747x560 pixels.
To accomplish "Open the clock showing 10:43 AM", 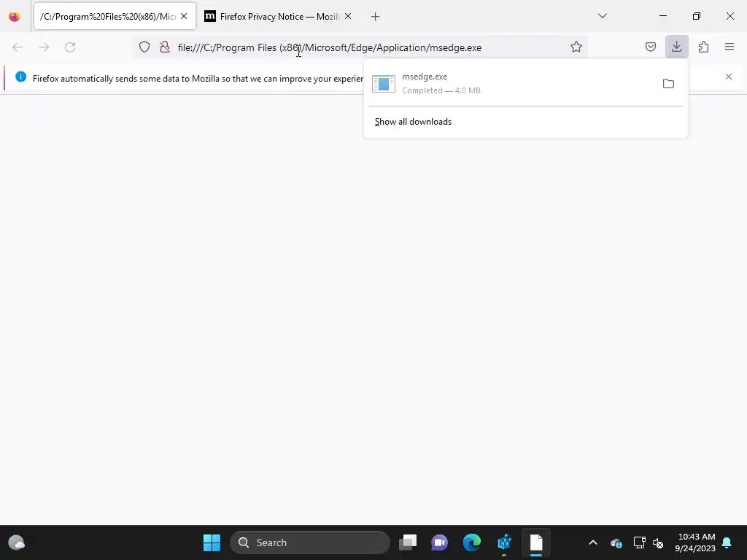I will pyautogui.click(x=695, y=542).
